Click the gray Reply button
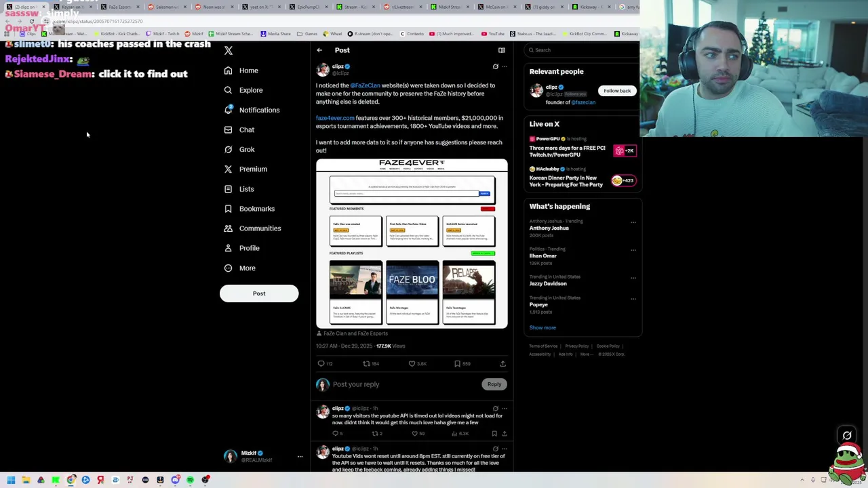 coord(494,384)
